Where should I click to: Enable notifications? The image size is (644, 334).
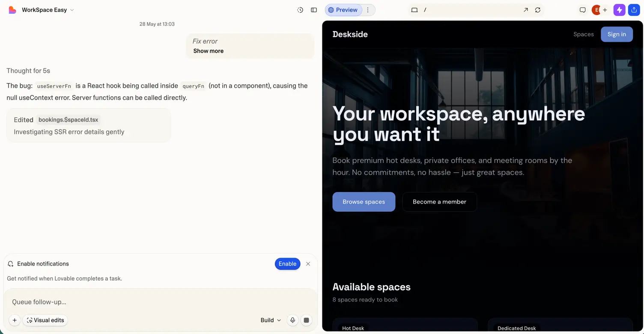point(287,264)
